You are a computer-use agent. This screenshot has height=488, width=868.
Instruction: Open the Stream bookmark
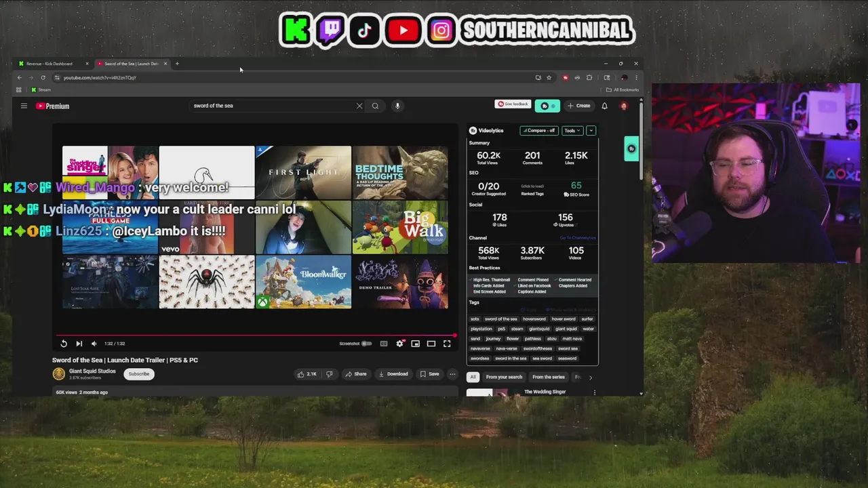41,89
